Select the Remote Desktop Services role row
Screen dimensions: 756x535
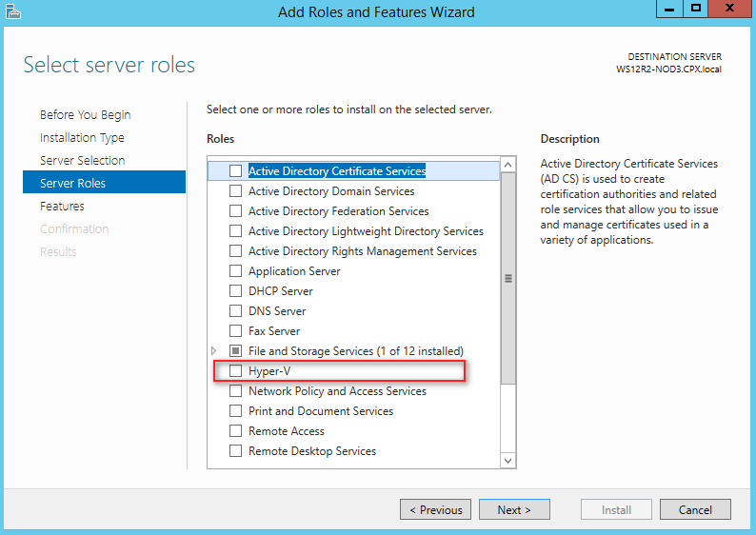354,451
